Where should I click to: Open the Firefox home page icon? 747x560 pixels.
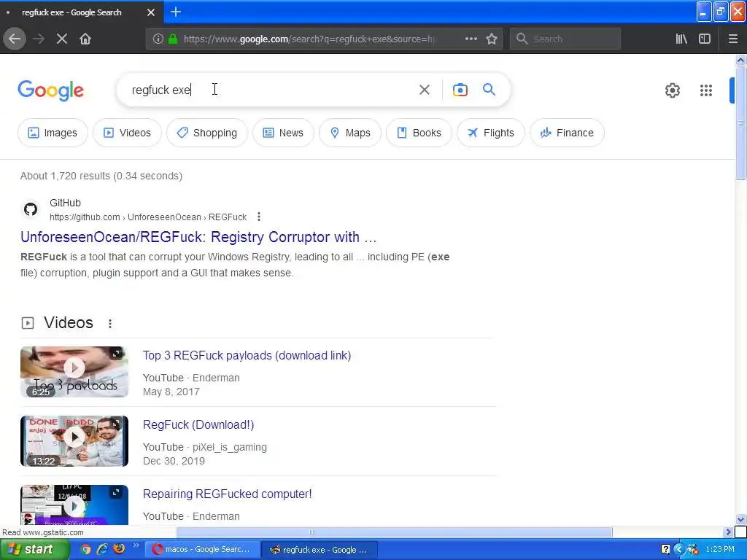pyautogui.click(x=85, y=39)
